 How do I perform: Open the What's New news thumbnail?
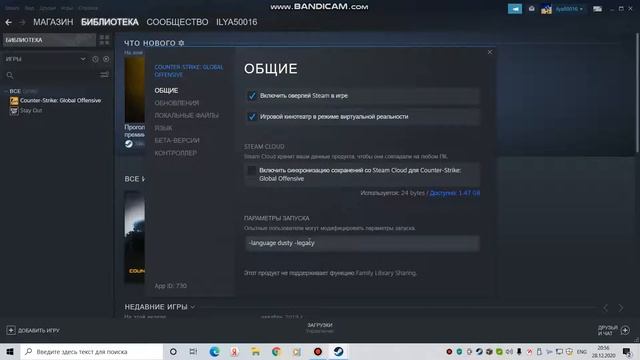point(134,90)
